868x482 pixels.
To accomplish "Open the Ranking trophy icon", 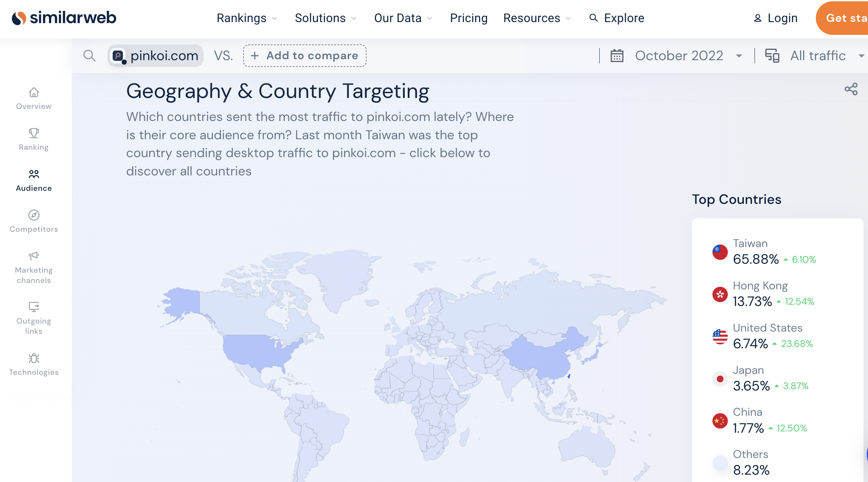I will 34,133.
